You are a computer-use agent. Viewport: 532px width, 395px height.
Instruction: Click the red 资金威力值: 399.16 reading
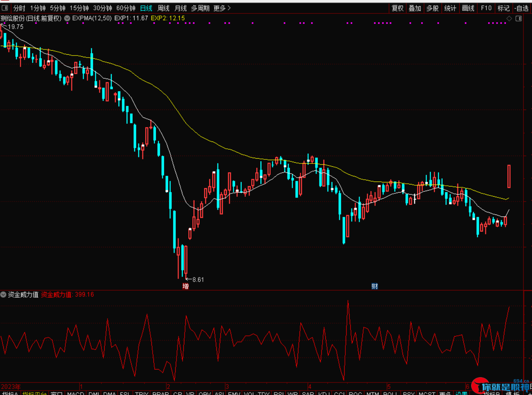pyautogui.click(x=67, y=294)
